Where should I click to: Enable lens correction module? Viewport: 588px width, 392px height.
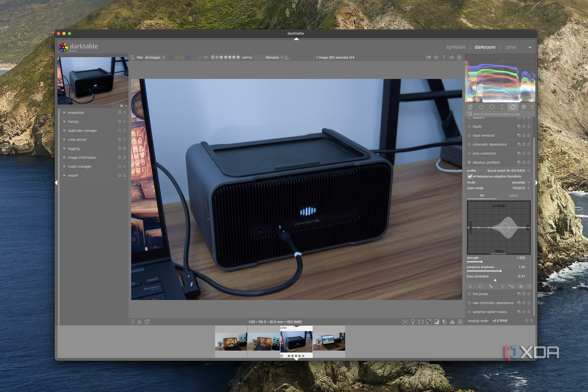(x=469, y=153)
